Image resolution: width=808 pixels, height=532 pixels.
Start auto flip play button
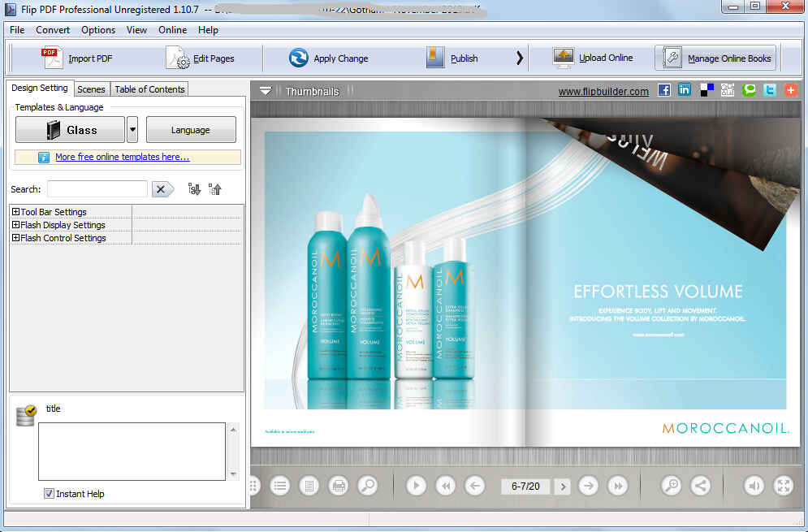click(x=416, y=486)
